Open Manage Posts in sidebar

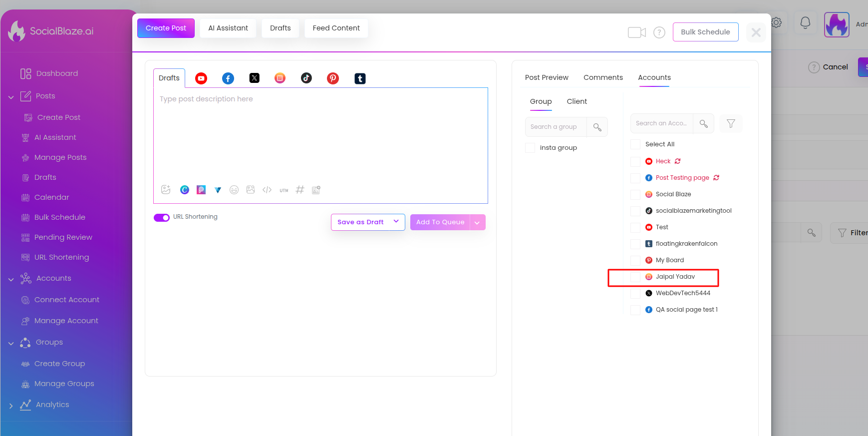point(60,157)
